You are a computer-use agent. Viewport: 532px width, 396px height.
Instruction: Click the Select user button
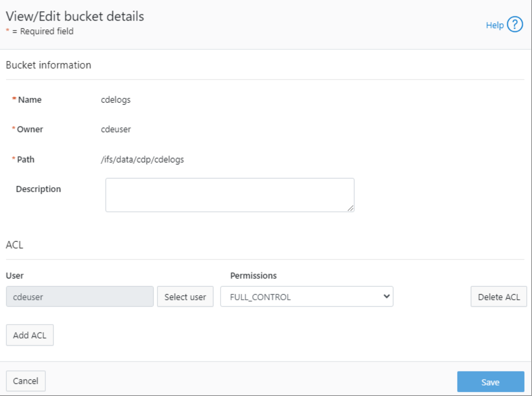tap(185, 297)
